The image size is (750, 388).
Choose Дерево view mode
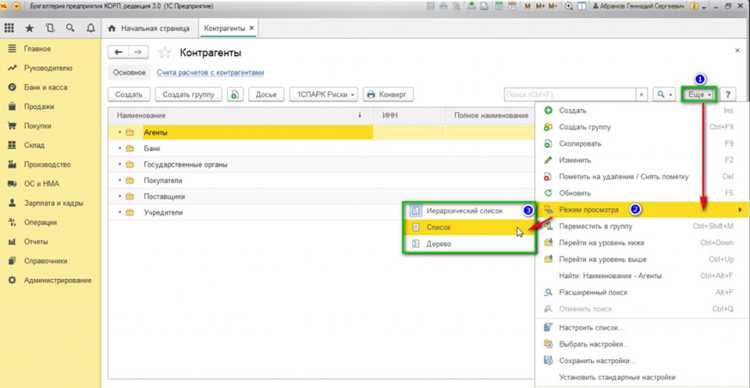(469, 244)
